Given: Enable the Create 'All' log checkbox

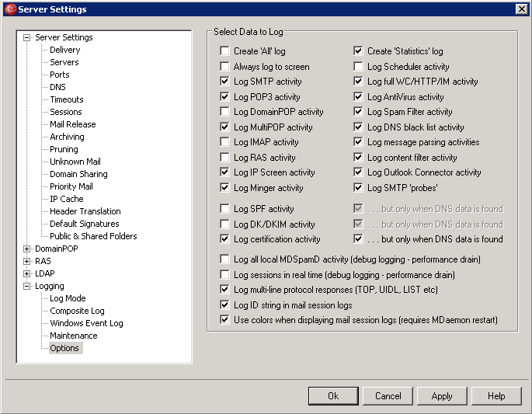Looking at the screenshot, I should [x=224, y=51].
